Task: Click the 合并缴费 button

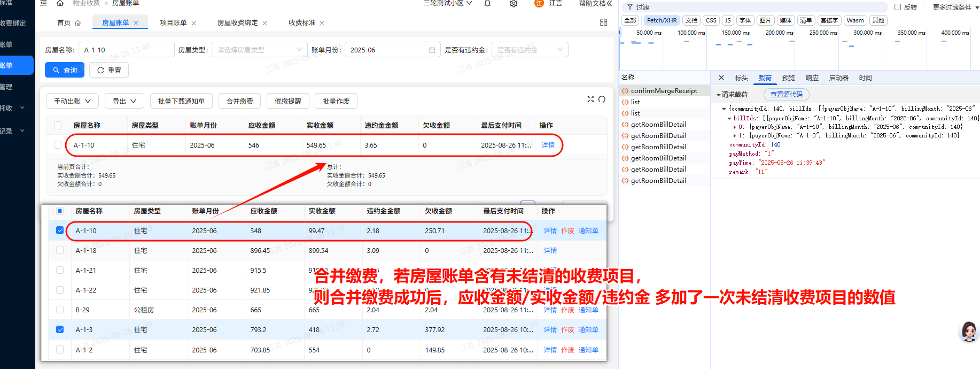Action: pos(239,101)
